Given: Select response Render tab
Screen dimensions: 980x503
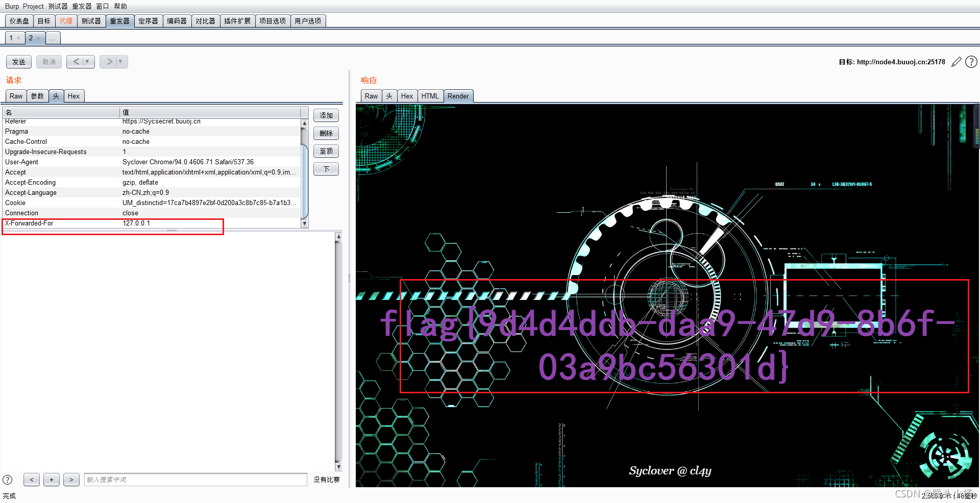Looking at the screenshot, I should tap(458, 96).
